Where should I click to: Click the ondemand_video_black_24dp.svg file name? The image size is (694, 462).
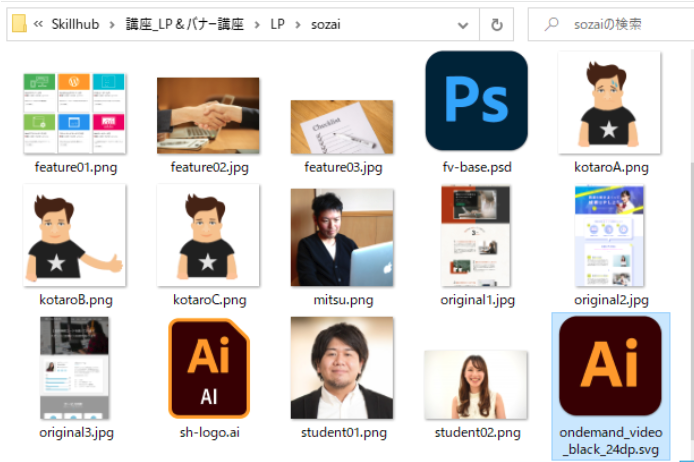tap(611, 441)
